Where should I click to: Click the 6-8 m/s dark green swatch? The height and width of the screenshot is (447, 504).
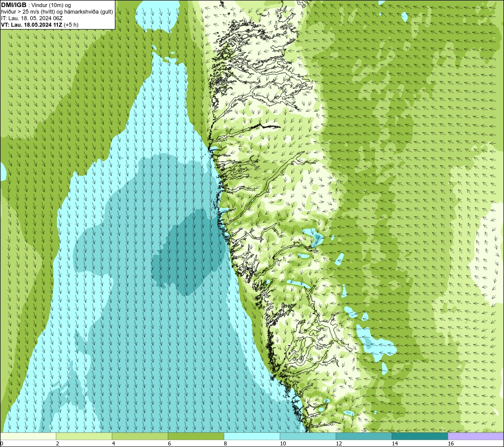pos(196,436)
